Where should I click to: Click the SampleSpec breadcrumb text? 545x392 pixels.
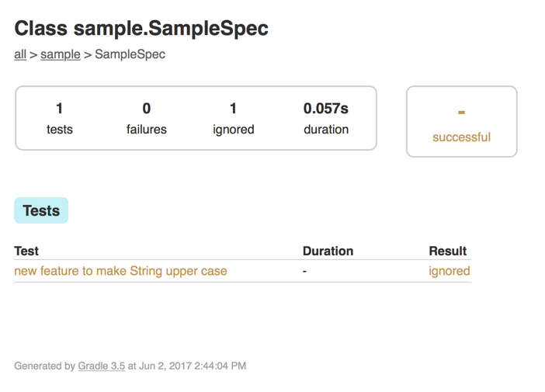[x=130, y=55]
